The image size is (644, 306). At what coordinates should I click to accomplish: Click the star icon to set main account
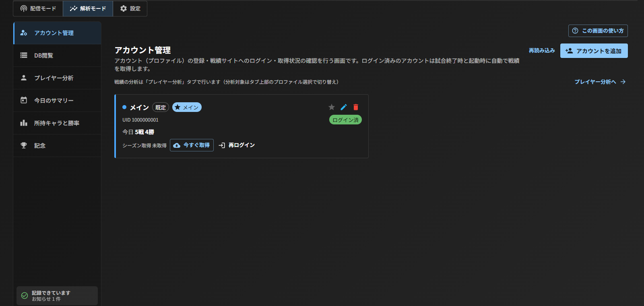[332, 107]
